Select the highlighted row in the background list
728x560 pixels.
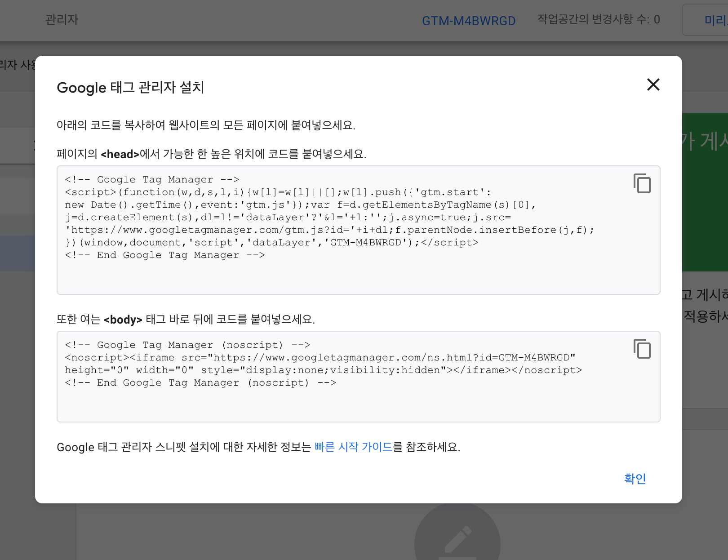[x=18, y=253]
